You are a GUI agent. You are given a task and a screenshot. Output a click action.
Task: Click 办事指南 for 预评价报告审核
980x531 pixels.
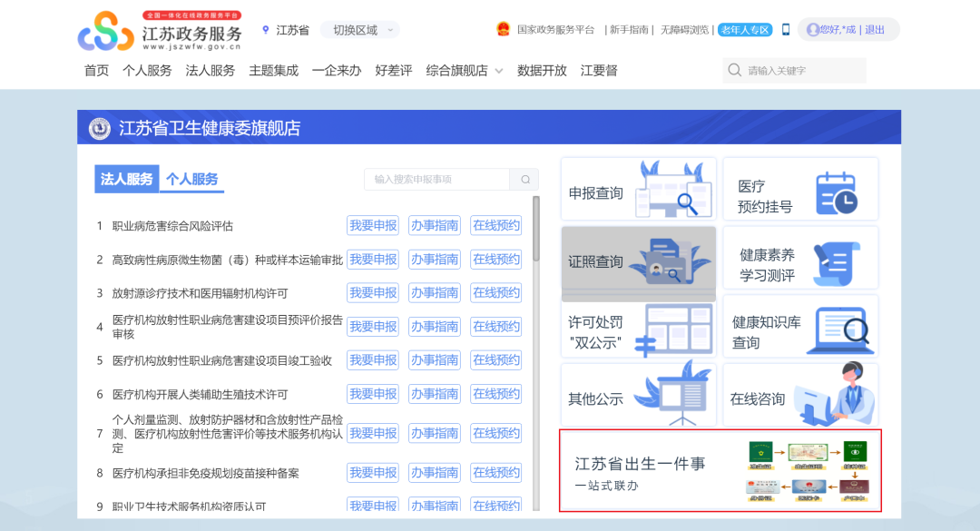pyautogui.click(x=435, y=327)
